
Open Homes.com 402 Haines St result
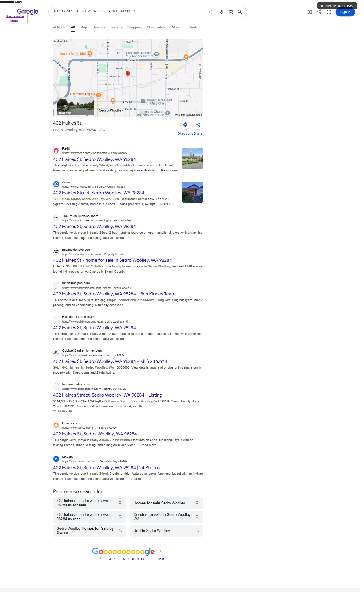click(x=95, y=434)
